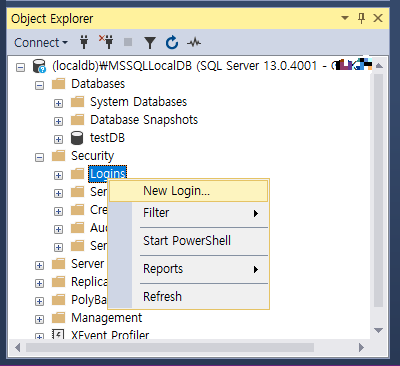Click the vertical scrollbar up arrow
400x366 pixels.
coord(379,66)
